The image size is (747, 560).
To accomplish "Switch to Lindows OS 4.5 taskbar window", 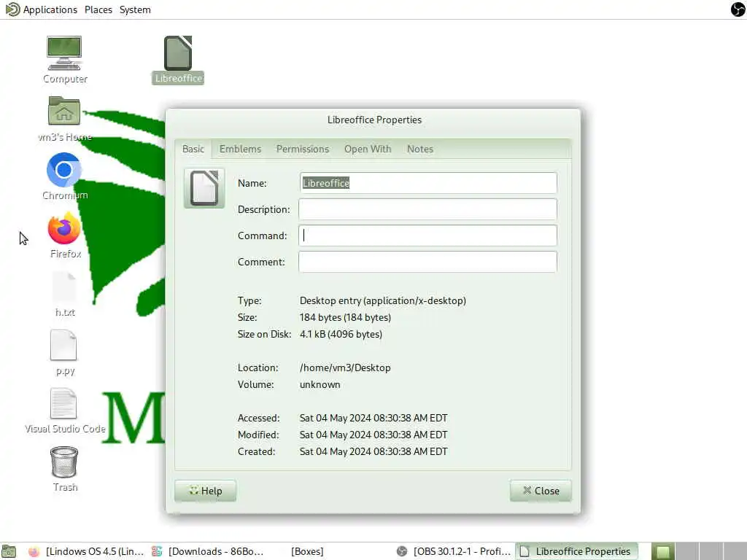I will pos(86,551).
